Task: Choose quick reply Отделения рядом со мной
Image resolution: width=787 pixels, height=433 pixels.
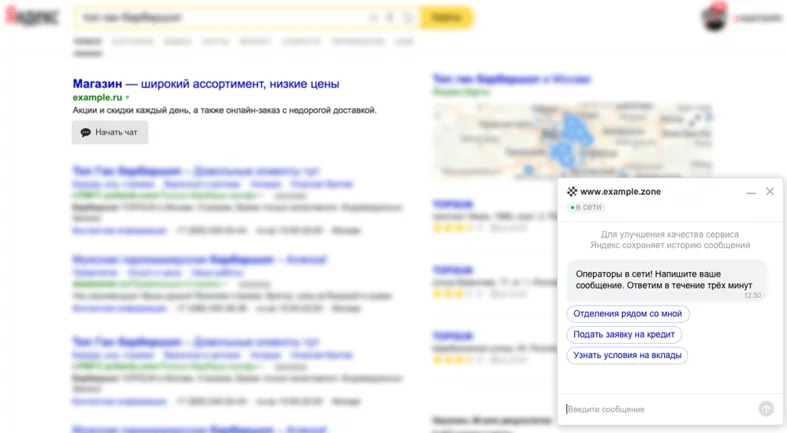Action: [x=627, y=314]
